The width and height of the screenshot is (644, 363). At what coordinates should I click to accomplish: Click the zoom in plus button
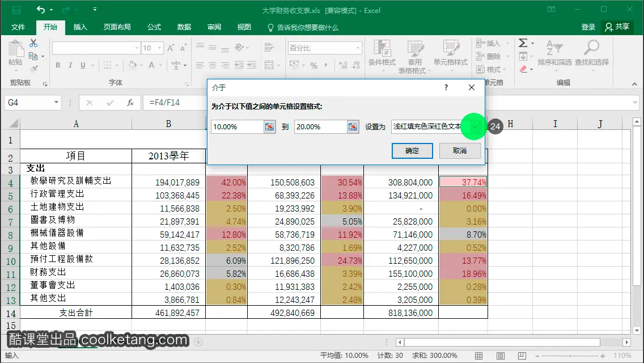tap(603, 356)
